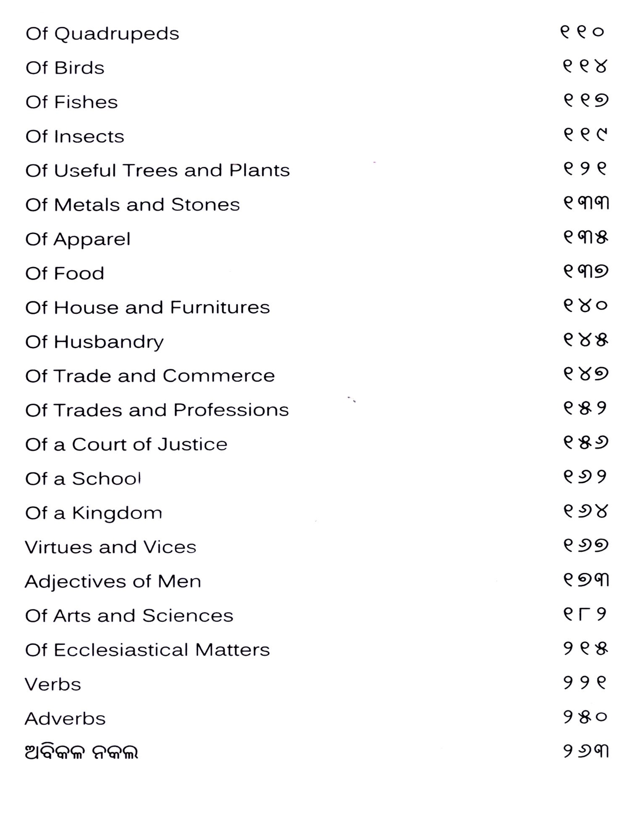
Task: Click the "Of Husbandry" entry
Action: (x=94, y=342)
